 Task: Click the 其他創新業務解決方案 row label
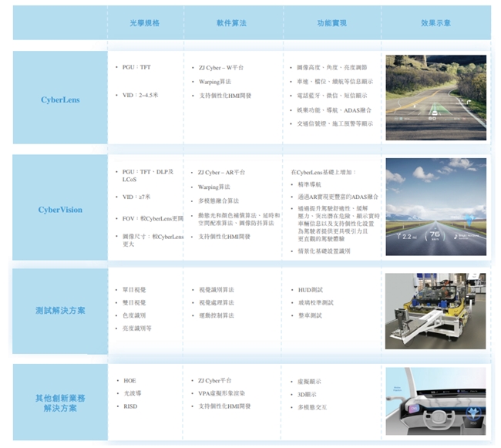(x=60, y=403)
